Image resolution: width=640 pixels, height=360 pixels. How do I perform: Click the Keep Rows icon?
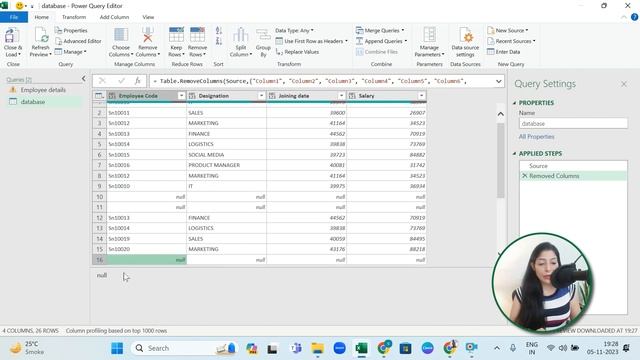coord(176,35)
